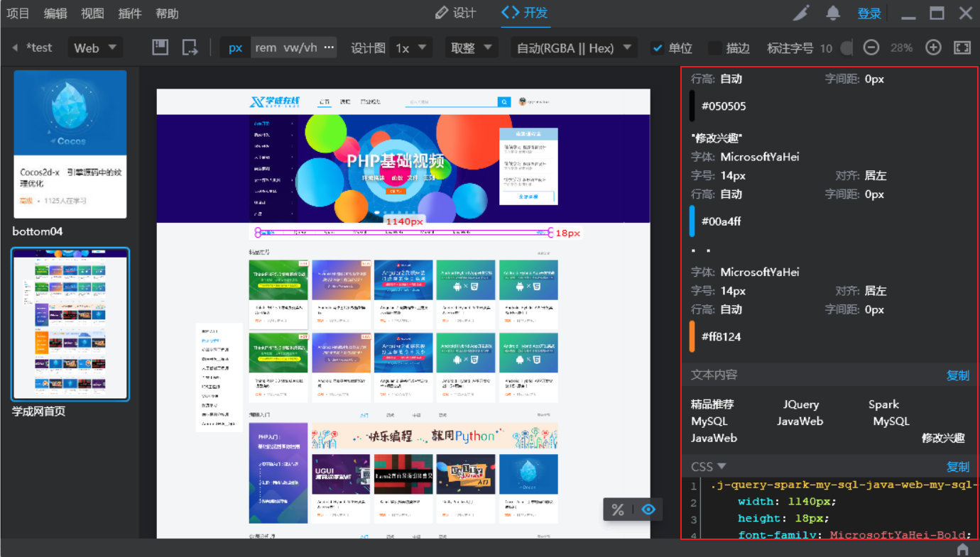The height and width of the screenshot is (557, 980).
Task: Click the fit-to-screen icon
Action: (962, 48)
